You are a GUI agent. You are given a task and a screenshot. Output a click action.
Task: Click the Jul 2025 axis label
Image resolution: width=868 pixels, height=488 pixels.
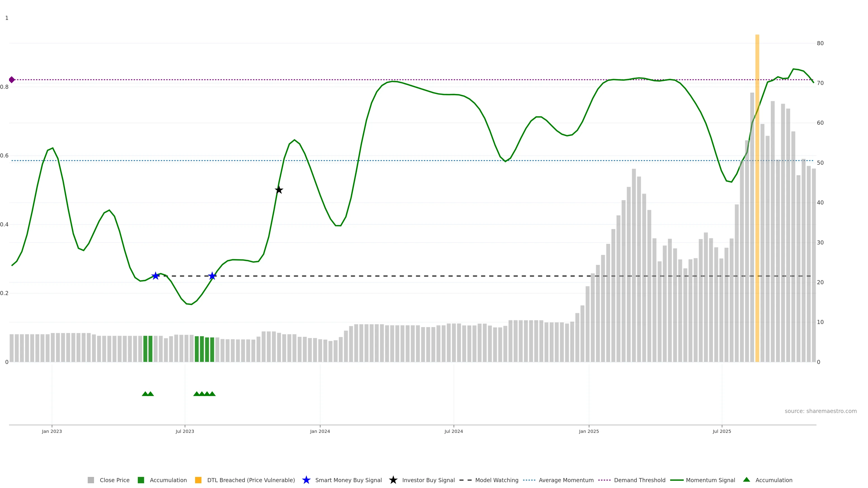722,431
